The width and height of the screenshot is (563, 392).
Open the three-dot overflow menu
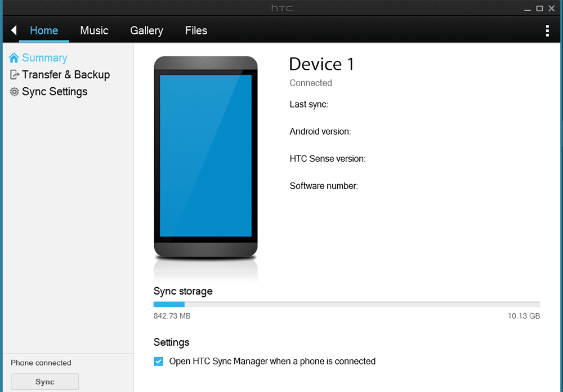(x=547, y=31)
